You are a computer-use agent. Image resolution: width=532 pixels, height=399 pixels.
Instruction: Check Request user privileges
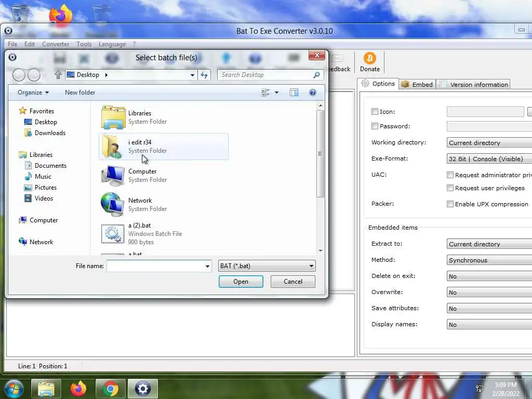coord(450,188)
